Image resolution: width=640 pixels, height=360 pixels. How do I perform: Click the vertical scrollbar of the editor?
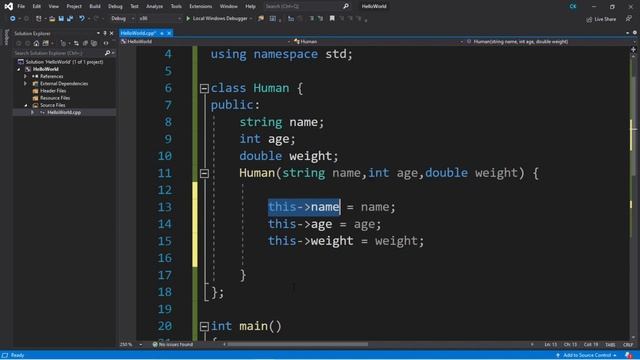click(633, 196)
